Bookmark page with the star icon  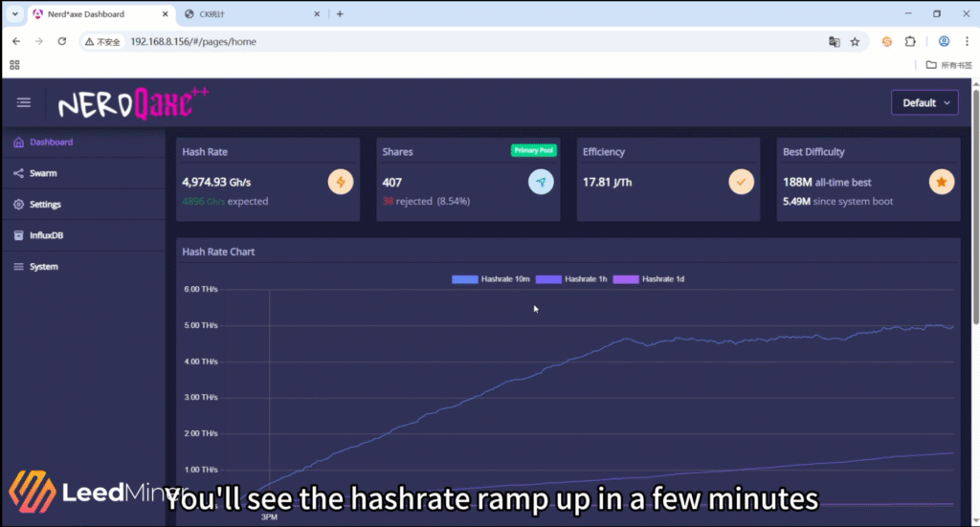click(x=855, y=42)
